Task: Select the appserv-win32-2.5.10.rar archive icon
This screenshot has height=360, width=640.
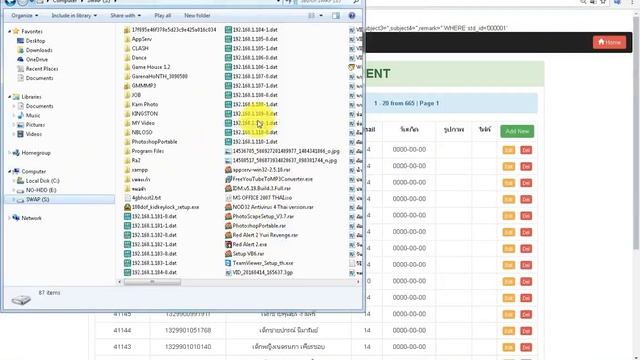Action: 228,170
